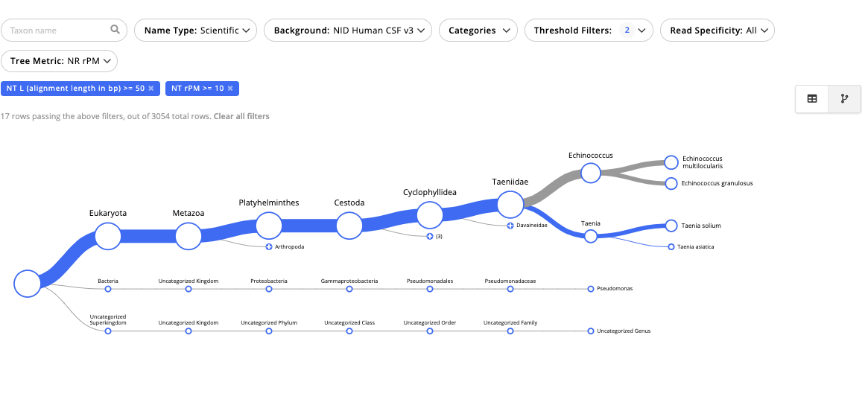Select the Echinococcus genus node
Viewport: 868px width, 405px height.
click(x=591, y=173)
